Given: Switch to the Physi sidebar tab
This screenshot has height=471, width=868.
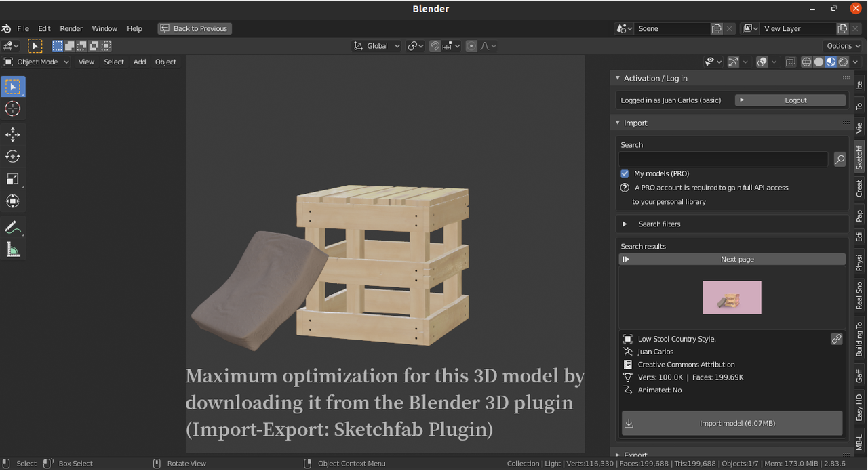Looking at the screenshot, I should [859, 262].
